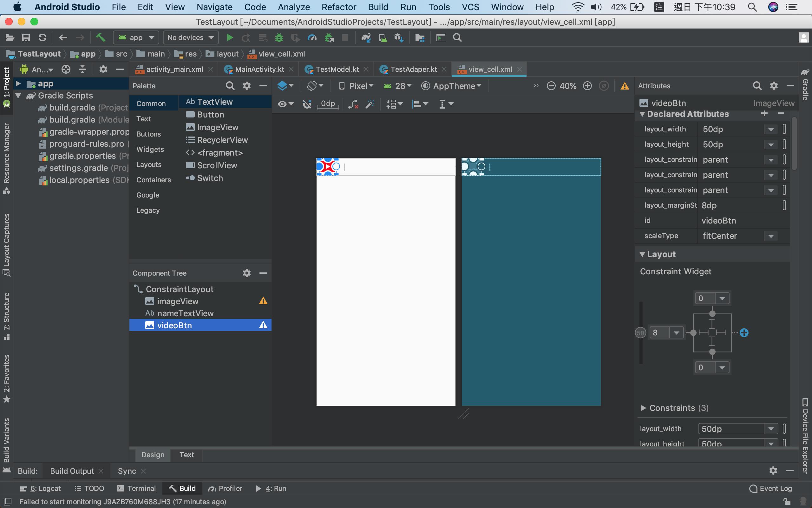Open the app run configuration dropdown
The height and width of the screenshot is (508, 812).
[x=136, y=38]
